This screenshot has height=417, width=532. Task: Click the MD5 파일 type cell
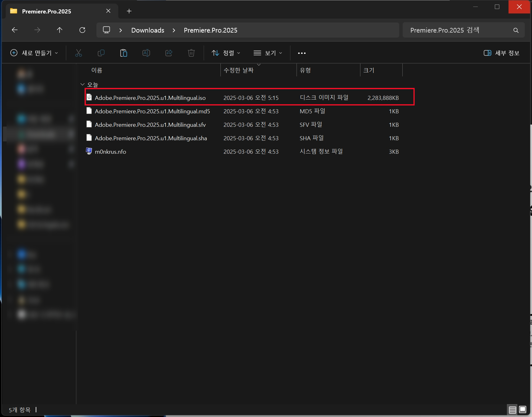(312, 111)
